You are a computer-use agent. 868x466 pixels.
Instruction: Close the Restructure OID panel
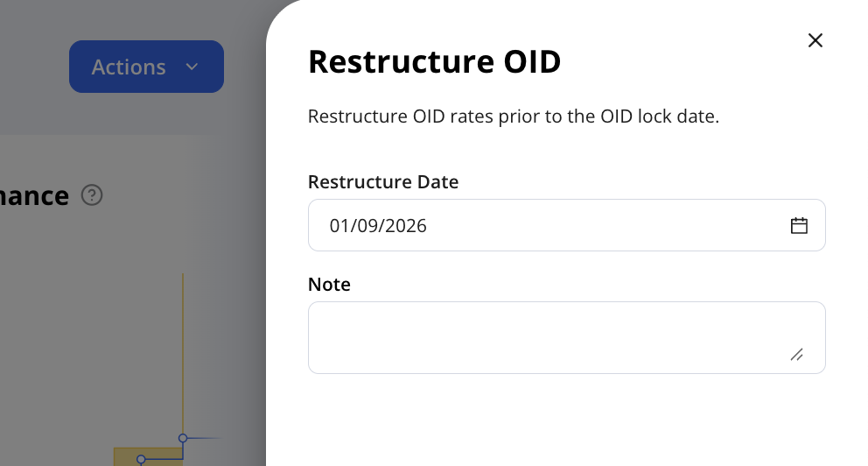tap(815, 40)
